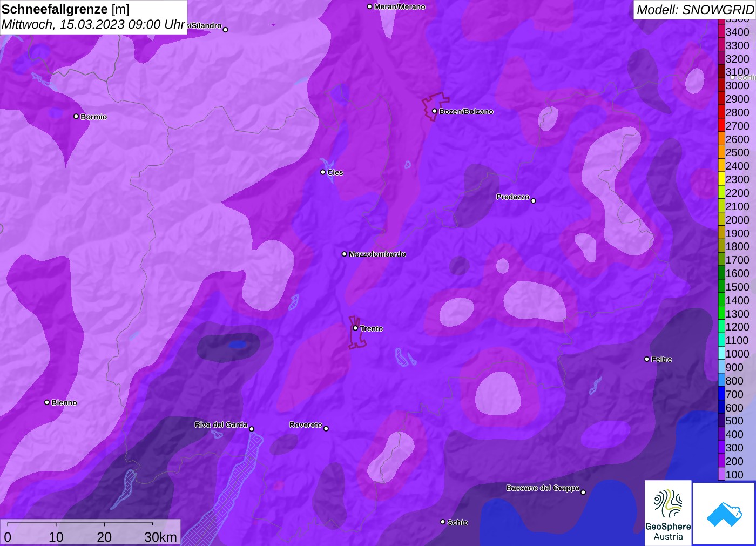Select the Rovereto location dot
756x546 pixels.
[x=326, y=428]
